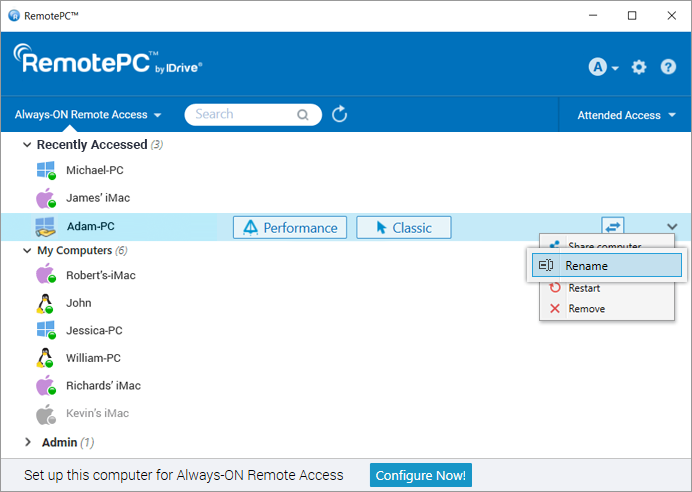Open the help question mark icon

(668, 67)
